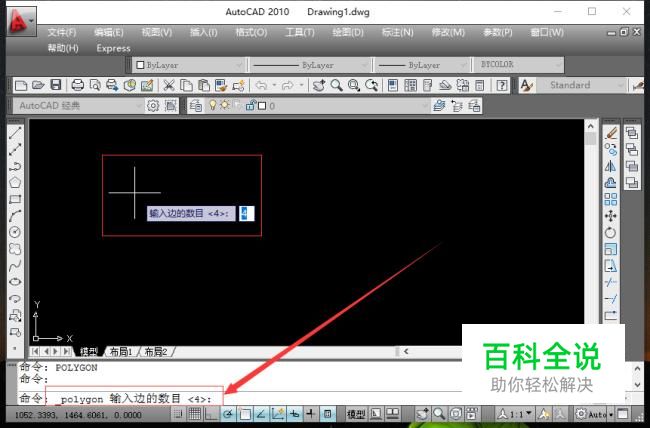Select the Revision Cloud tool
The image size is (650, 428).
click(x=15, y=249)
